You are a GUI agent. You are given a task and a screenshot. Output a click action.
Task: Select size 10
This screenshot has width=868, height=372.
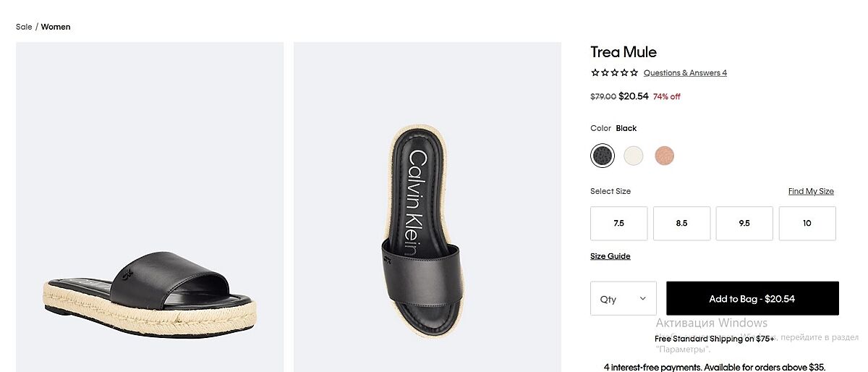(x=807, y=223)
